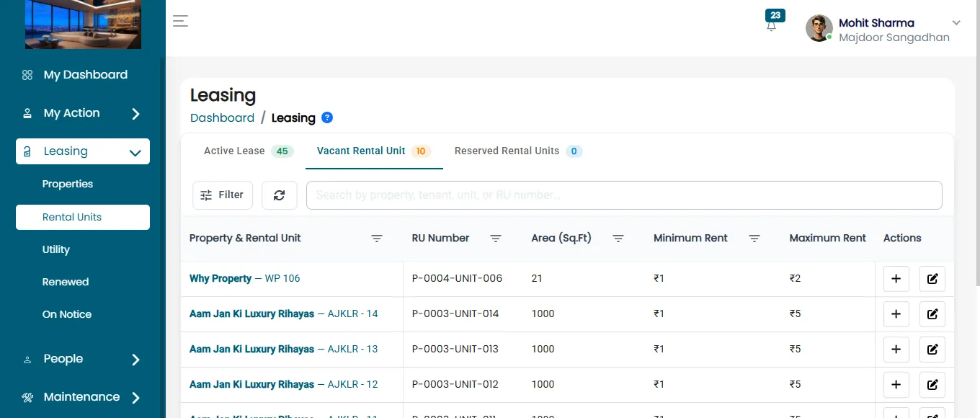Click the plus icon for WP 106 row
The image size is (980, 418).
click(x=896, y=279)
